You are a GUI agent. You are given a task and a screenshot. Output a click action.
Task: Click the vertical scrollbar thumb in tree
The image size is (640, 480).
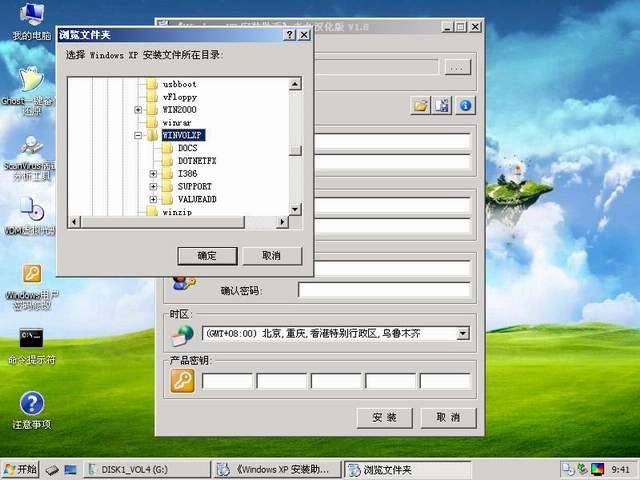[295, 151]
